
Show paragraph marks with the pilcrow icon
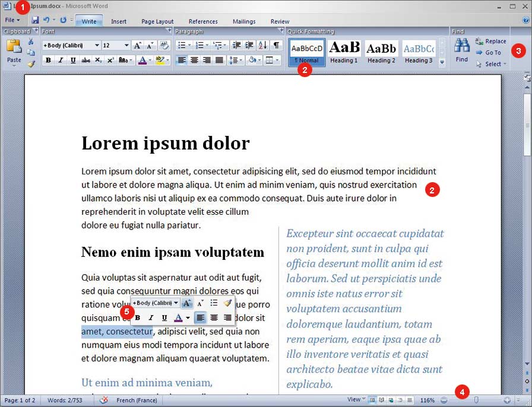[276, 45]
